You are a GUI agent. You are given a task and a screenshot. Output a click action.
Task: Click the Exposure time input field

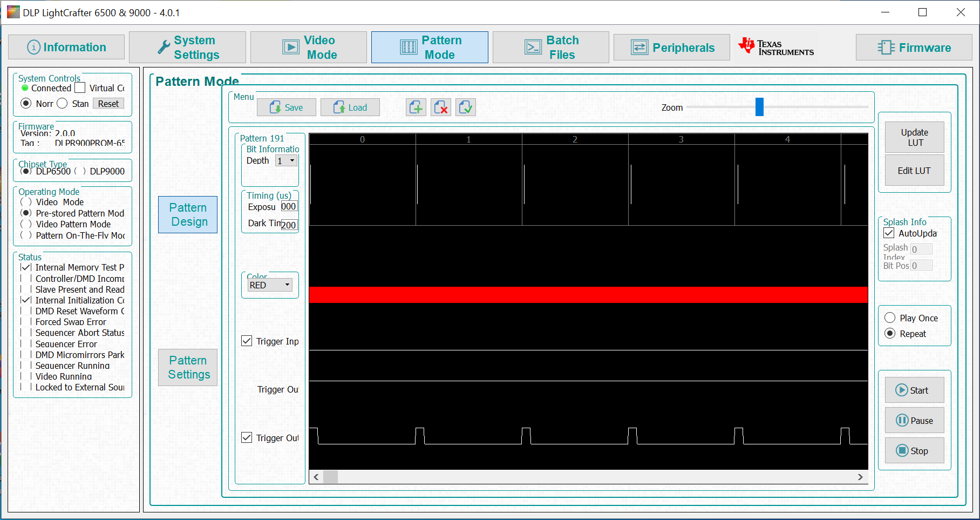(x=289, y=206)
